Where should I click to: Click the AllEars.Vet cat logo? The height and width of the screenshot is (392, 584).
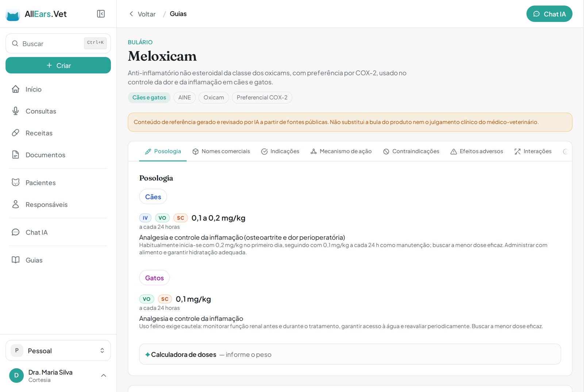click(13, 15)
